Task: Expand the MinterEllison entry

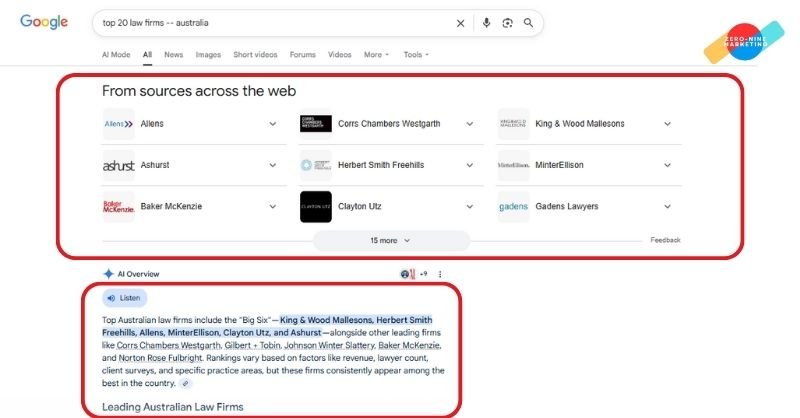Action: (667, 165)
